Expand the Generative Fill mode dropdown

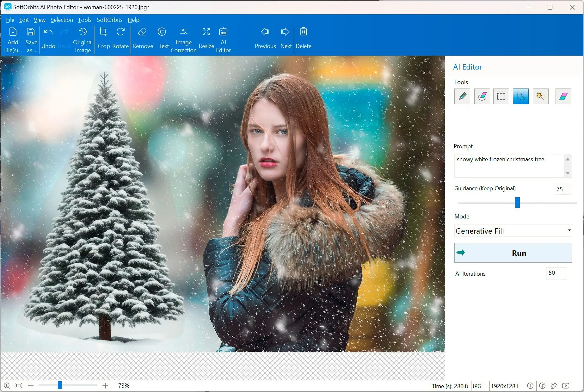click(569, 230)
